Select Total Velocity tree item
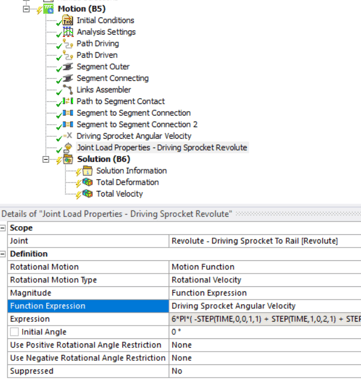Image resolution: width=361 pixels, height=388 pixels. coord(119,194)
